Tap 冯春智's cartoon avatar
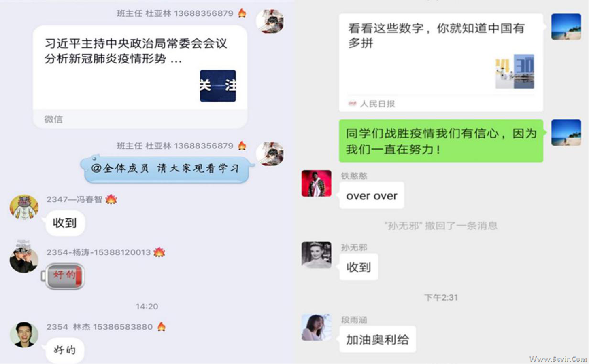Image resolution: width=589 pixels, height=364 pixels. tap(24, 207)
